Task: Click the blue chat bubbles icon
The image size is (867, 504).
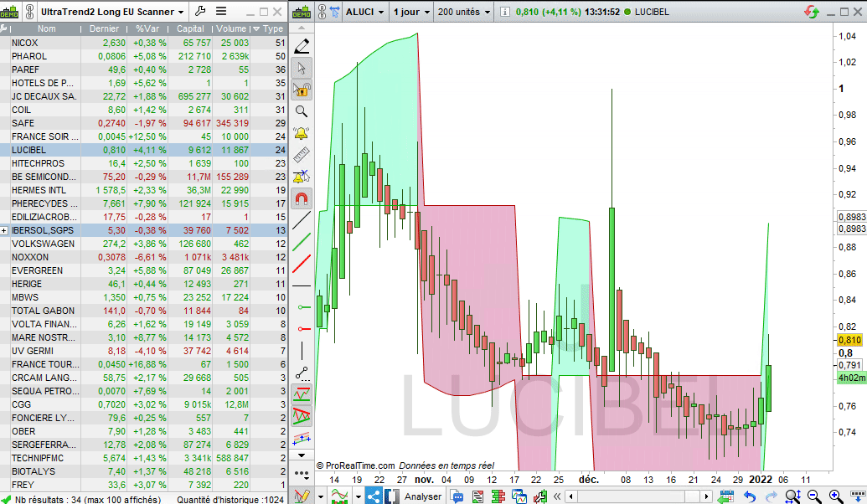Action: [457, 496]
